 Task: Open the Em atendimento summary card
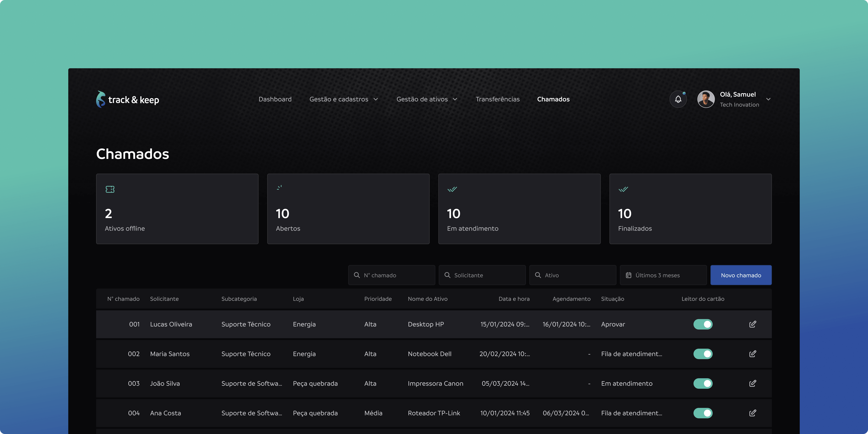point(520,209)
